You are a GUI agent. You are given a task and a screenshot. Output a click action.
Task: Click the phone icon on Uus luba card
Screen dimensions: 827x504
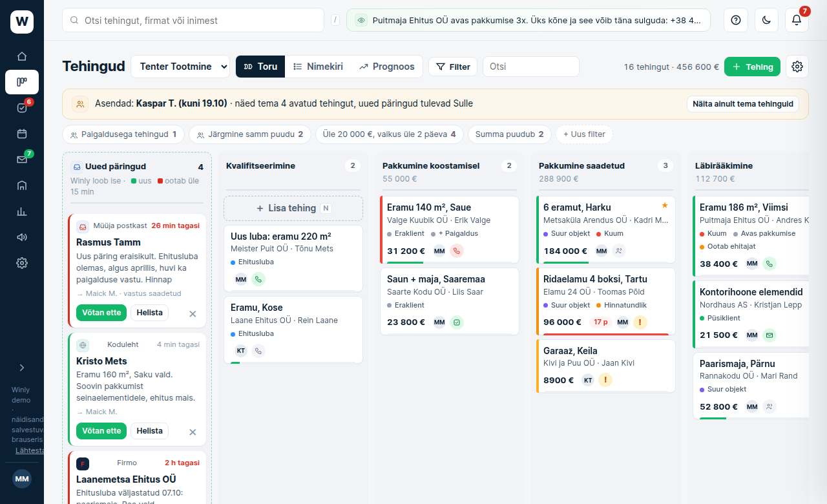[x=258, y=279]
